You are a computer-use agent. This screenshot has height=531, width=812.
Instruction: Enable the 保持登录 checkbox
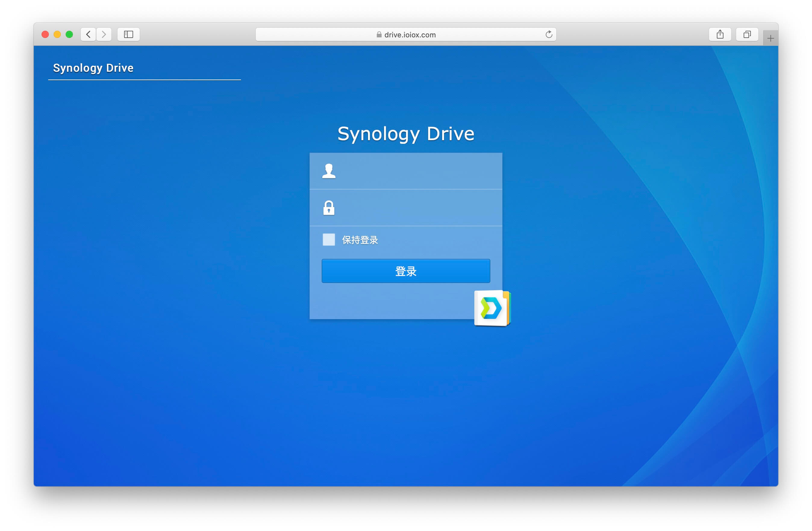click(329, 240)
